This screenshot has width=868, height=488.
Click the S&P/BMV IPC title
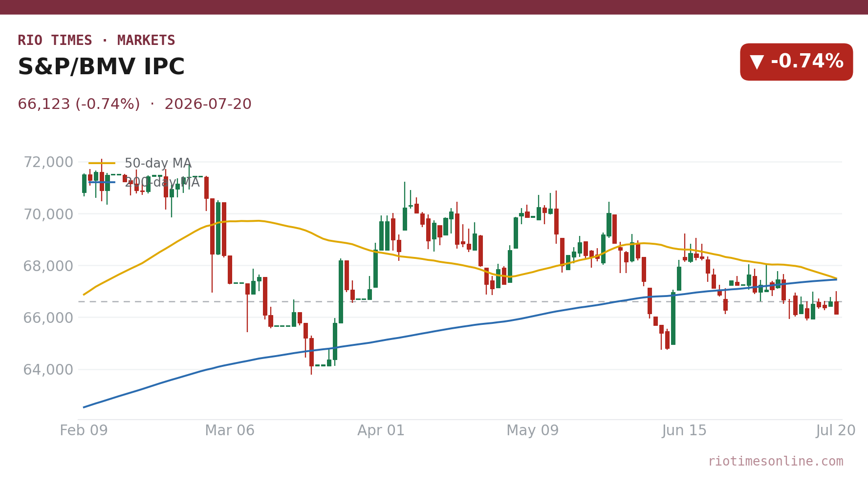coord(101,67)
